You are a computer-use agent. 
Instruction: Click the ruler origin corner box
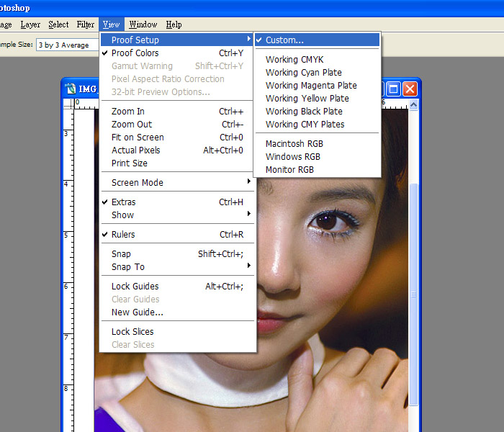coord(68,103)
